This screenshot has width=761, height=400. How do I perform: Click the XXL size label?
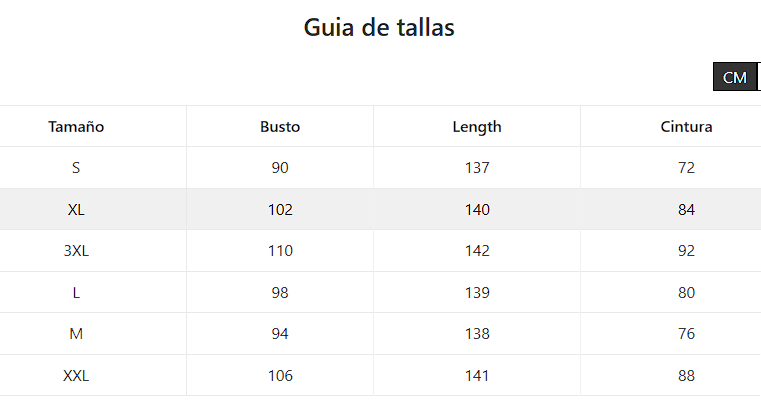click(76, 376)
